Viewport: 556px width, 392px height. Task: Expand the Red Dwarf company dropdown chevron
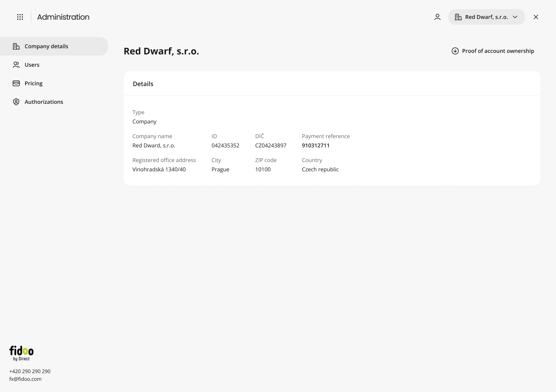click(x=515, y=17)
